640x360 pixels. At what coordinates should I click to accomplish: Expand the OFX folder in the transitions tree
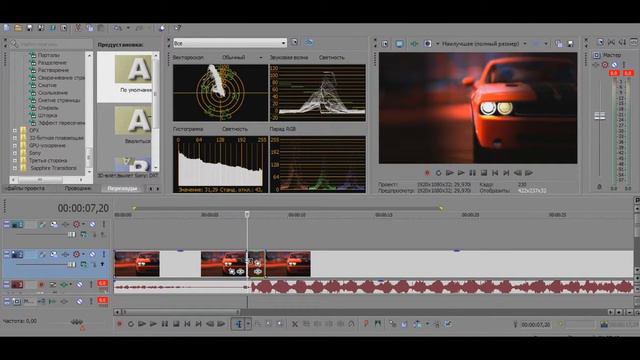coord(15,131)
